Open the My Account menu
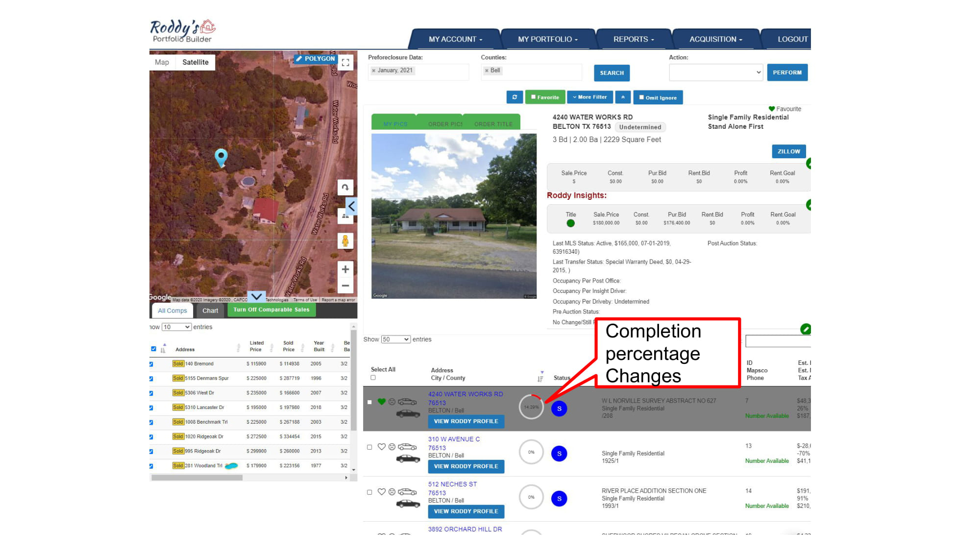Viewport: 980px width, 551px height. pos(455,39)
